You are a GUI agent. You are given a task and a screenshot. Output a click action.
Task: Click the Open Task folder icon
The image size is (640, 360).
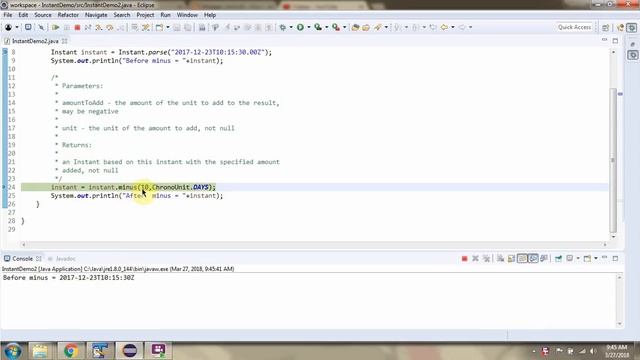click(366, 27)
